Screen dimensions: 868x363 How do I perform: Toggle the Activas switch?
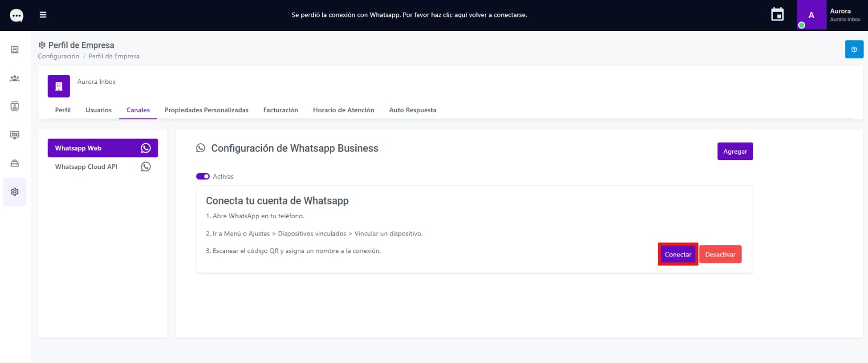click(x=203, y=176)
